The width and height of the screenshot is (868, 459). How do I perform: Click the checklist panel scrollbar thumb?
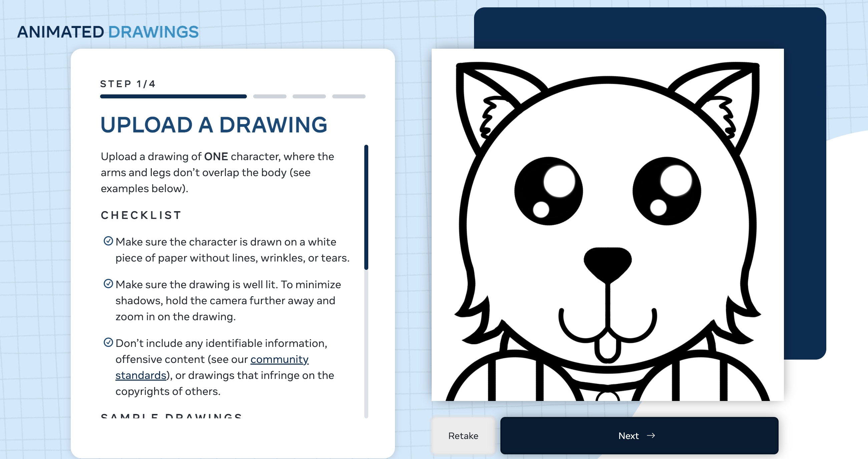click(366, 207)
